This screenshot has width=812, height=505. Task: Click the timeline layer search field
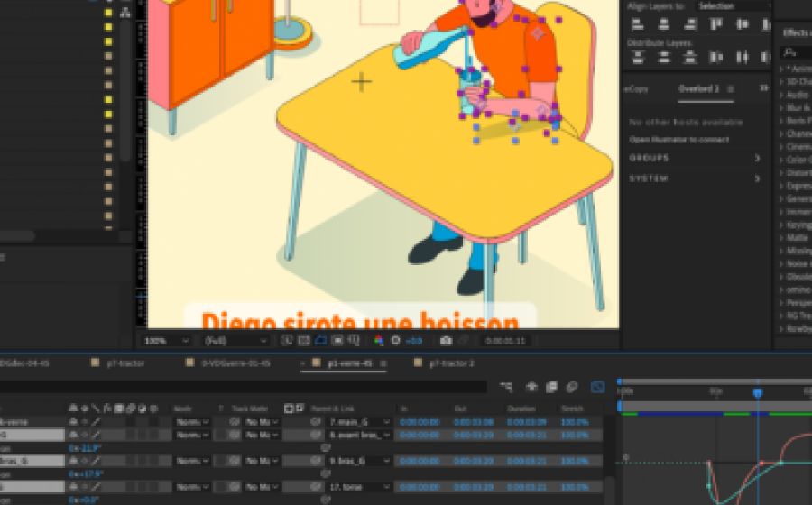click(x=244, y=387)
